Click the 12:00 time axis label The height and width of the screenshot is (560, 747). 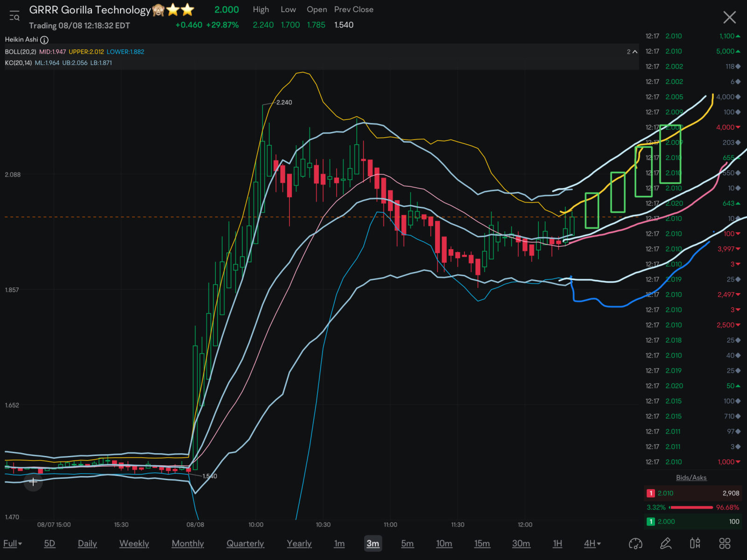click(x=525, y=525)
